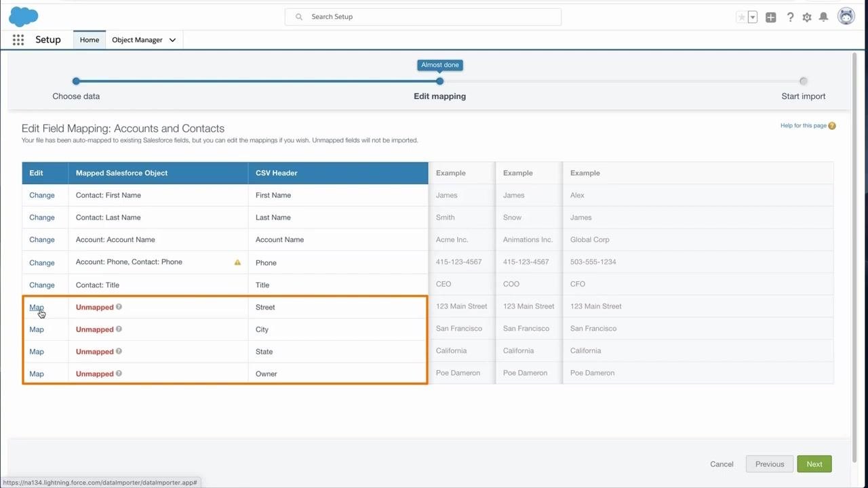The image size is (868, 488).
Task: Focus the Search Setup field
Action: pos(423,17)
